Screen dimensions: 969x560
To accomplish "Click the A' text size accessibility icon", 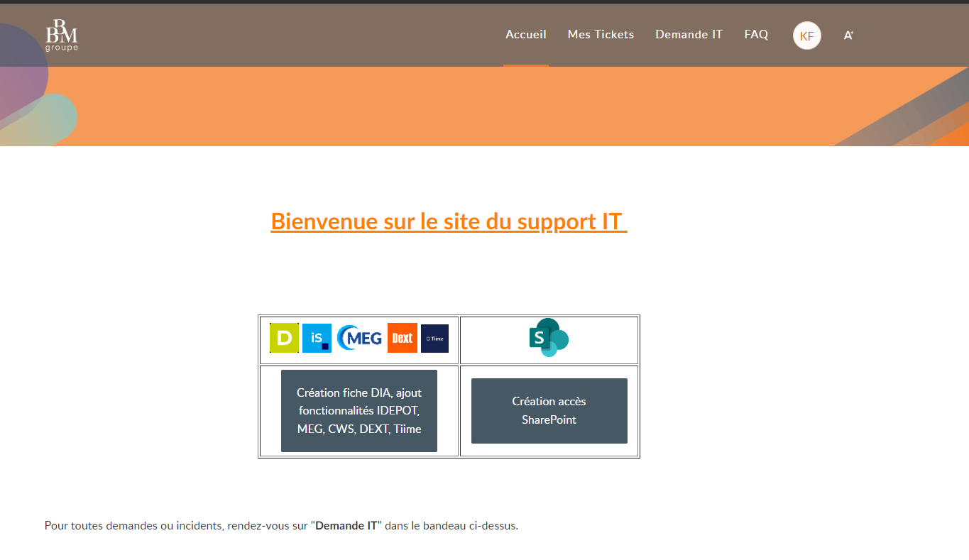I will [x=848, y=35].
